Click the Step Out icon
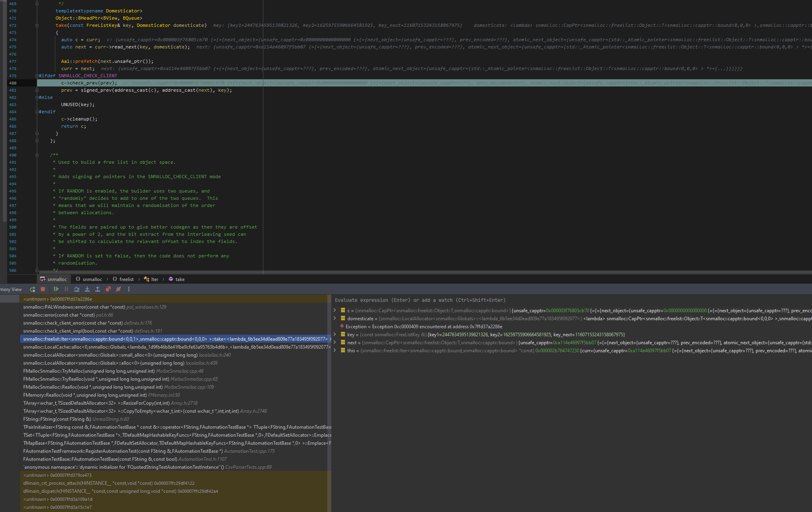 coord(98,289)
